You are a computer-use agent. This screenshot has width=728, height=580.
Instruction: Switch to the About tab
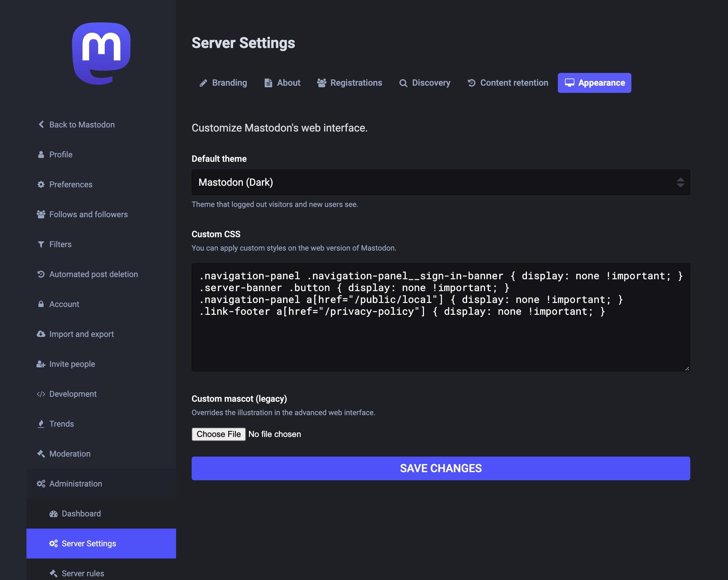coord(282,83)
